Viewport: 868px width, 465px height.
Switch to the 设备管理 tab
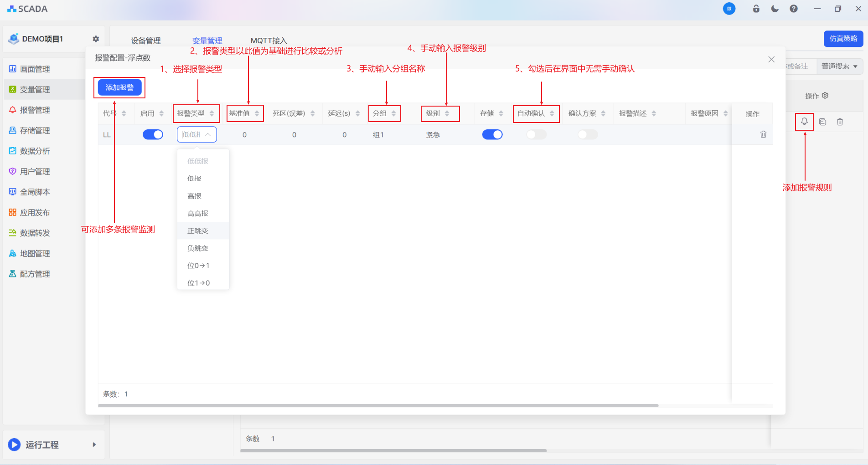click(x=145, y=41)
